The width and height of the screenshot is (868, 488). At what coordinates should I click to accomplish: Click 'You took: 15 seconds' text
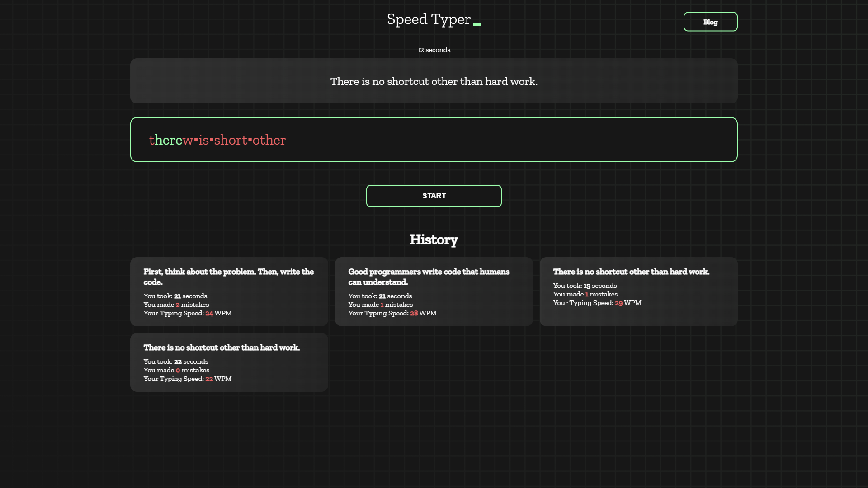tap(585, 286)
